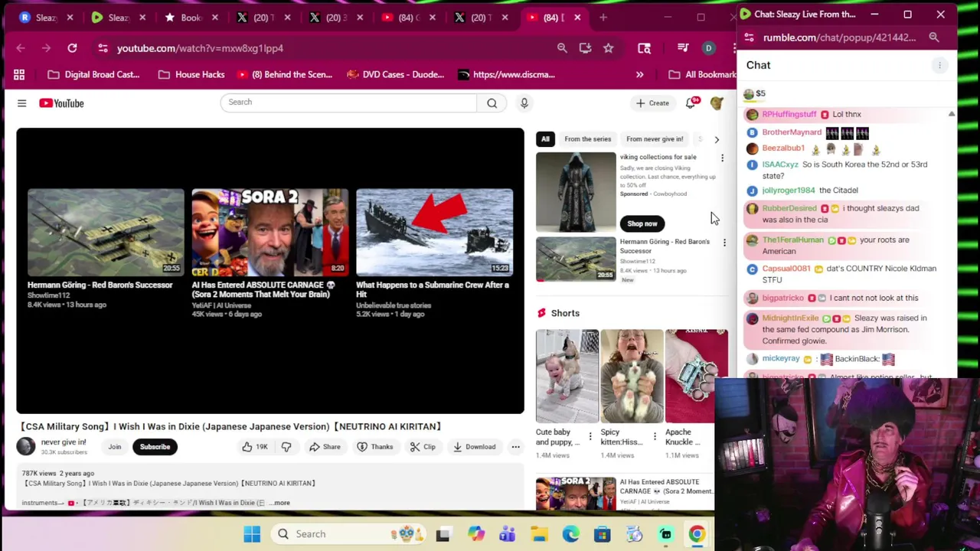Open All Bookmarks folder

tap(701, 74)
